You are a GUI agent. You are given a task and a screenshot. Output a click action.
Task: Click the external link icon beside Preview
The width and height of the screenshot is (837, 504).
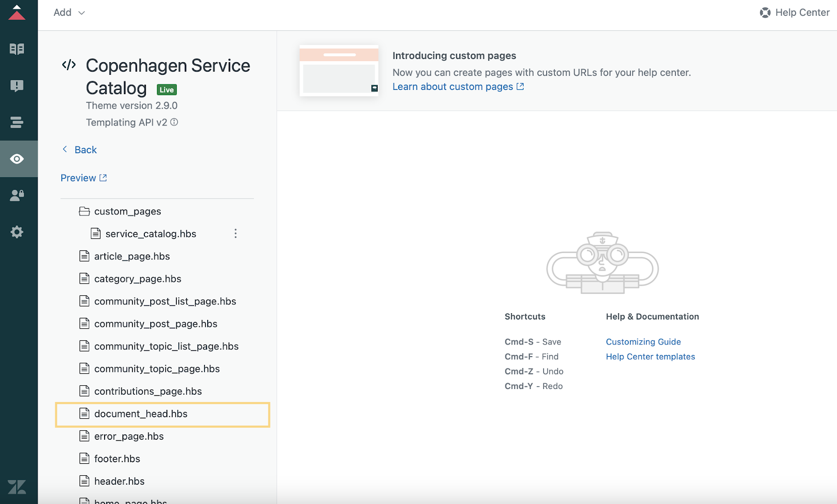pyautogui.click(x=103, y=178)
